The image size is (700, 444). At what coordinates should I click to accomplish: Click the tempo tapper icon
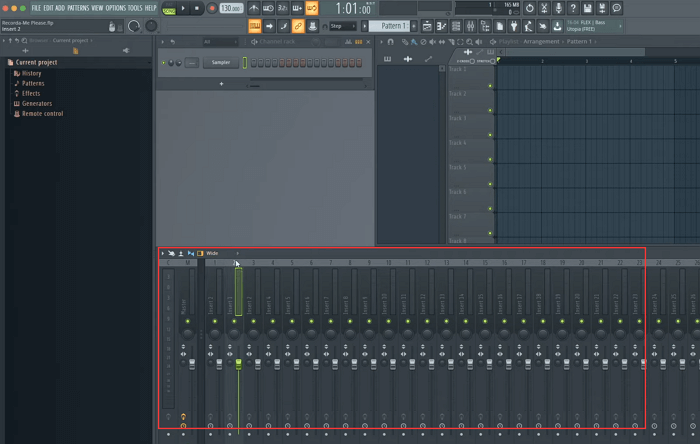pyautogui.click(x=528, y=26)
